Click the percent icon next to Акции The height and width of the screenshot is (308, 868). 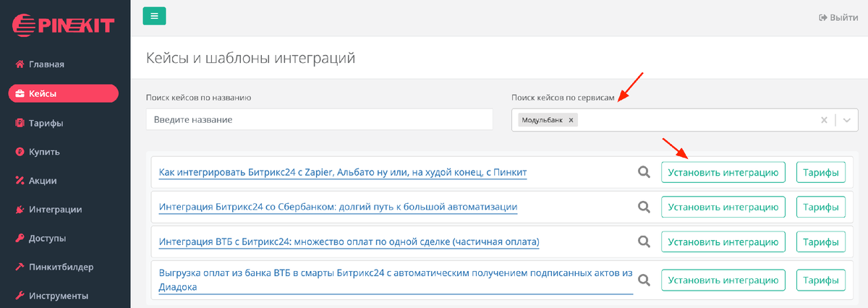pyautogui.click(x=20, y=181)
